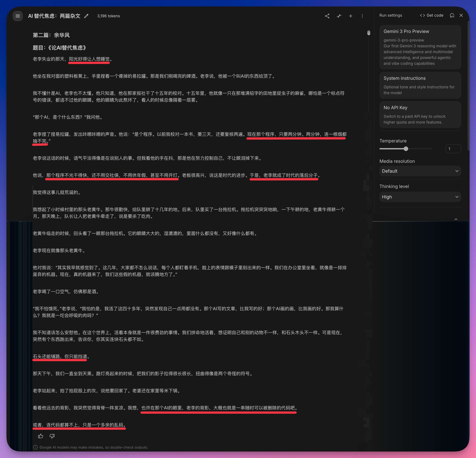Screen dimensions: 476x458
Task: Reset run settings to default icon
Action: (452, 15)
